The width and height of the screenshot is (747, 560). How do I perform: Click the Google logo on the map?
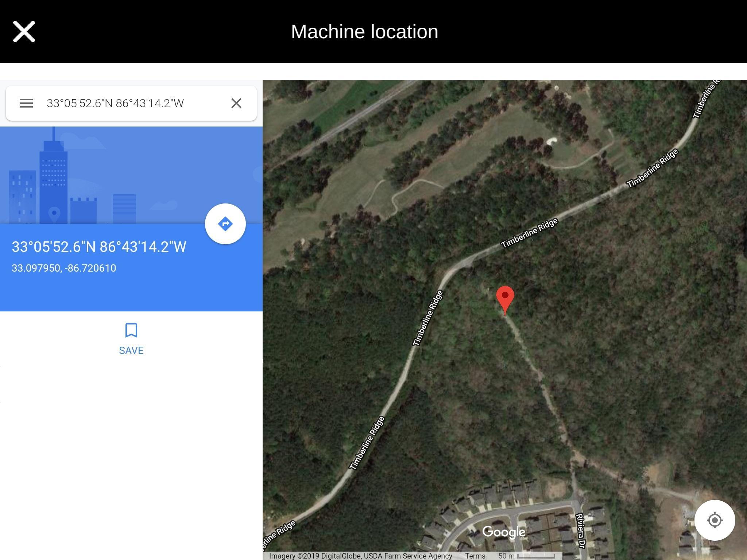point(504,532)
